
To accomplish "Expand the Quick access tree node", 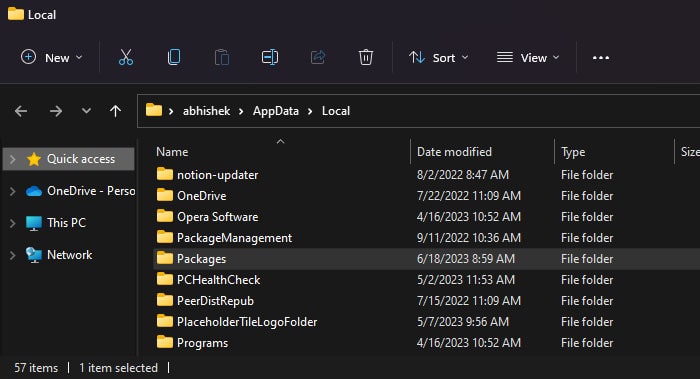I will click(12, 159).
